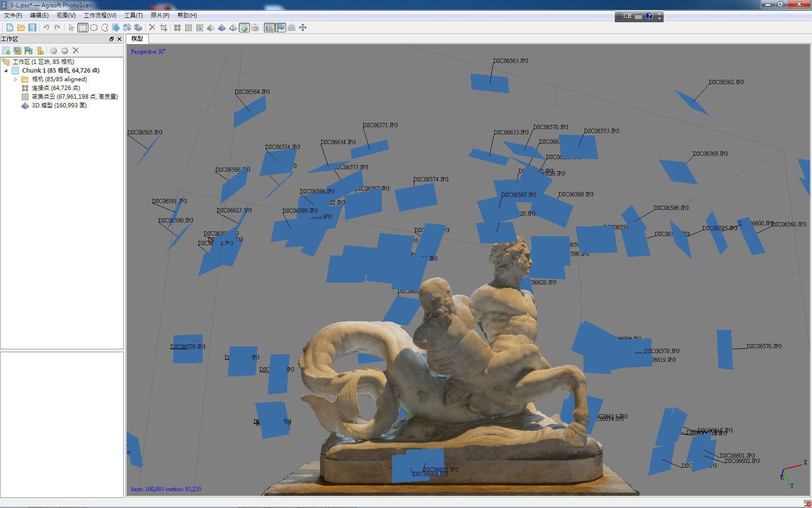Open the 工具(T) menu
The width and height of the screenshot is (812, 508).
coord(133,15)
